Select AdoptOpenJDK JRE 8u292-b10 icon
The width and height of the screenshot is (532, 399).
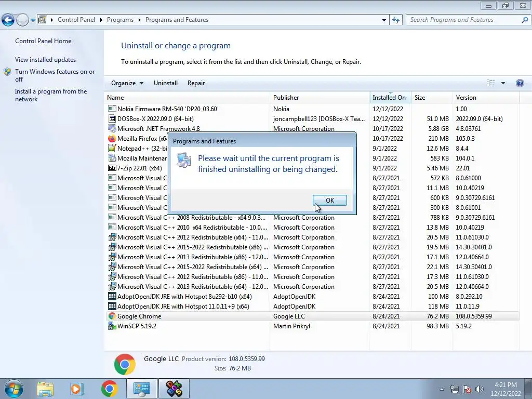click(112, 296)
